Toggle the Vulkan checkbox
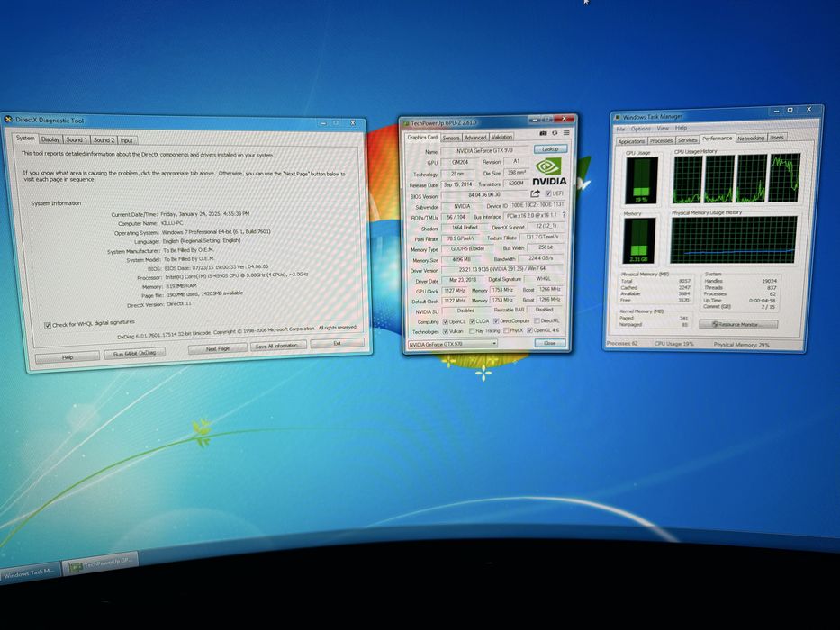840x630 pixels. (445, 331)
